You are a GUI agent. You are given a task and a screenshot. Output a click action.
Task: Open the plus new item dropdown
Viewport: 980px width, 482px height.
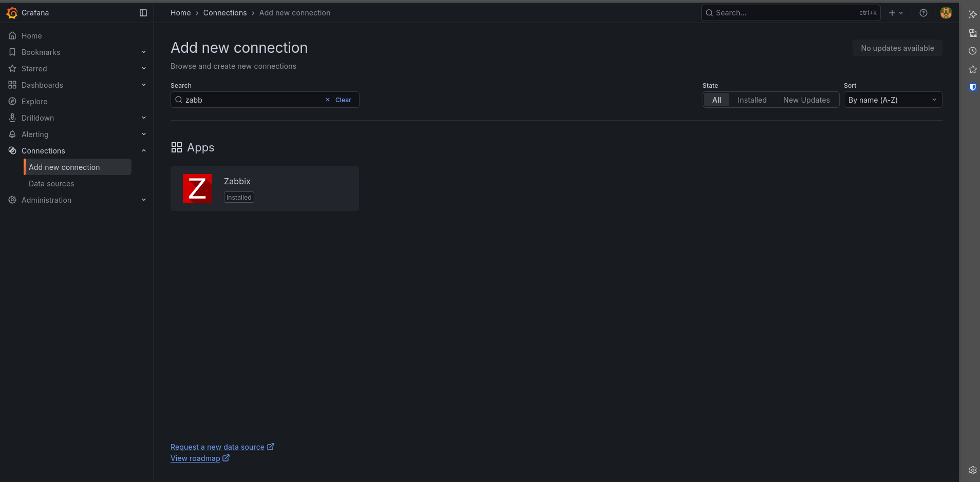click(x=895, y=13)
